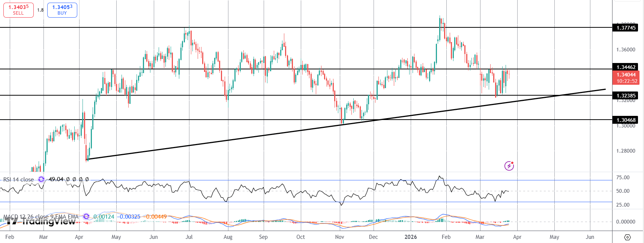
Task: Click the red current price label 1.34044
Action: click(x=626, y=75)
